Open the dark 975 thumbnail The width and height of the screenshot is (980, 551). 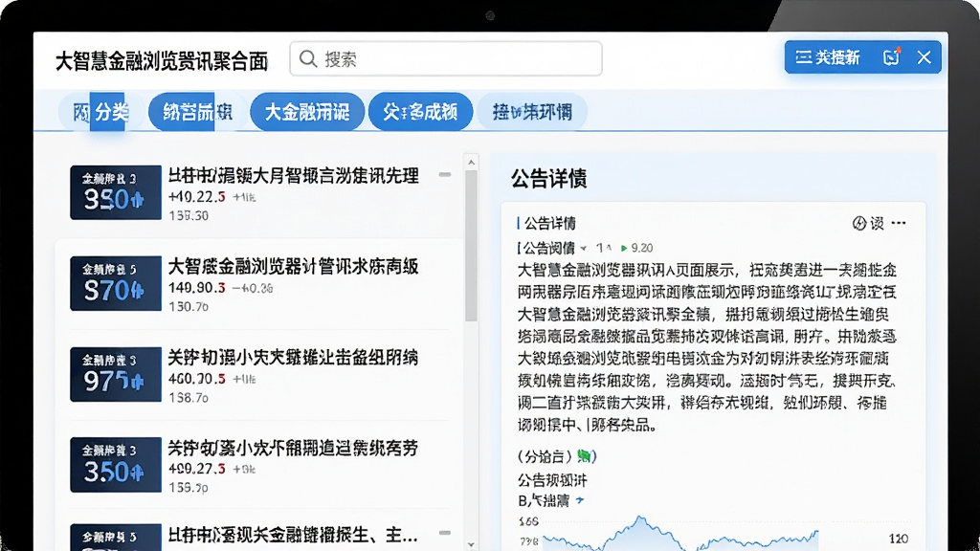tap(116, 374)
